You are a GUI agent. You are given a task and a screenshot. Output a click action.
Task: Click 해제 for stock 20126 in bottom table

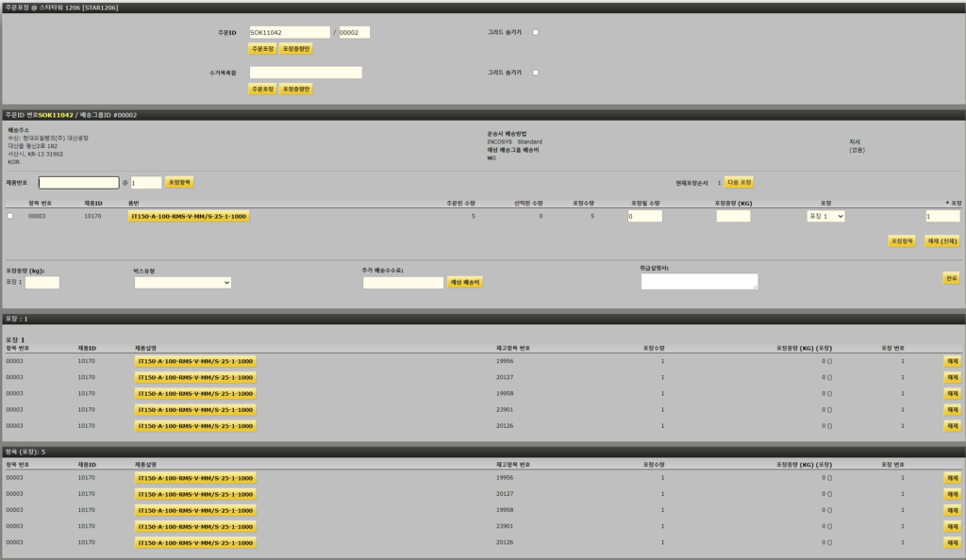pyautogui.click(x=951, y=542)
